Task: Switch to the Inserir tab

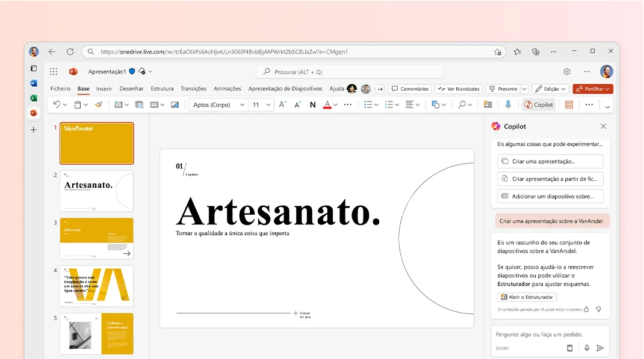Action: pos(104,88)
